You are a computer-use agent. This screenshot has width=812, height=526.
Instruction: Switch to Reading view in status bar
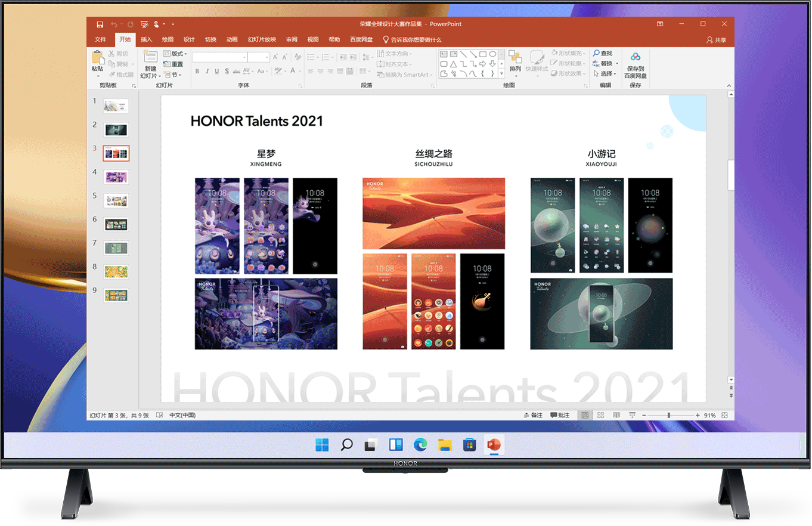(x=616, y=415)
